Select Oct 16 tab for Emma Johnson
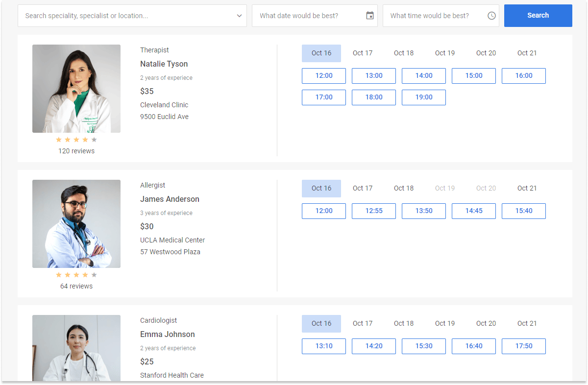 point(321,323)
